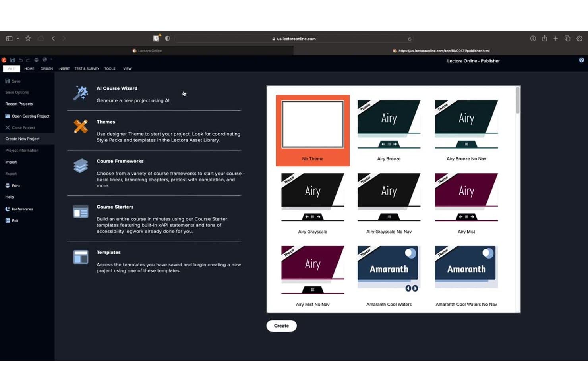The width and height of the screenshot is (588, 392).
Task: Open new tab with plus icon
Action: point(556,39)
